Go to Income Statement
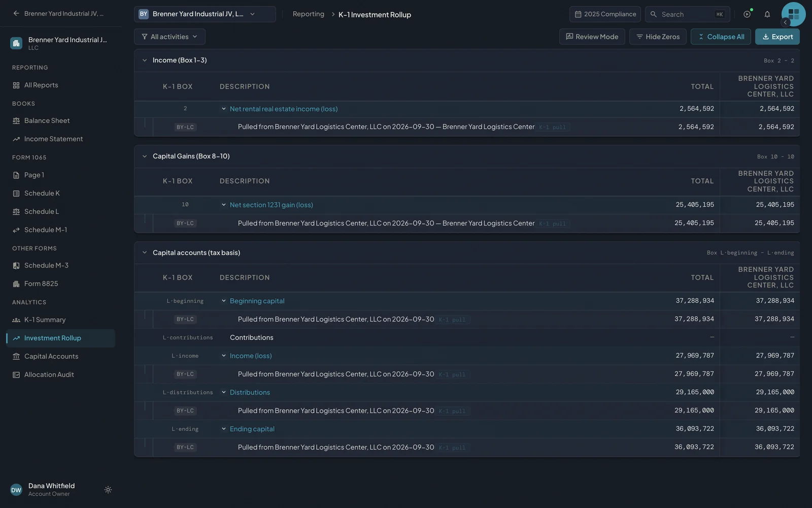 (61, 139)
